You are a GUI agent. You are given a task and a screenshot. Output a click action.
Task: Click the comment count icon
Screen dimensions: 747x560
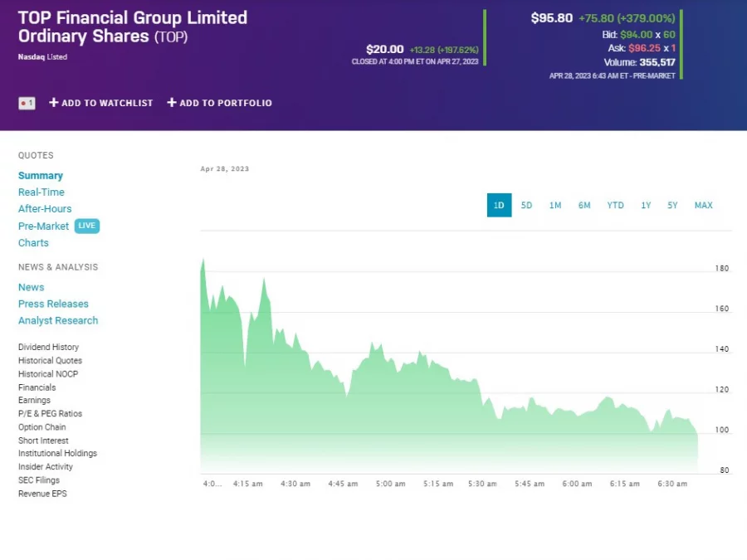[x=27, y=103]
